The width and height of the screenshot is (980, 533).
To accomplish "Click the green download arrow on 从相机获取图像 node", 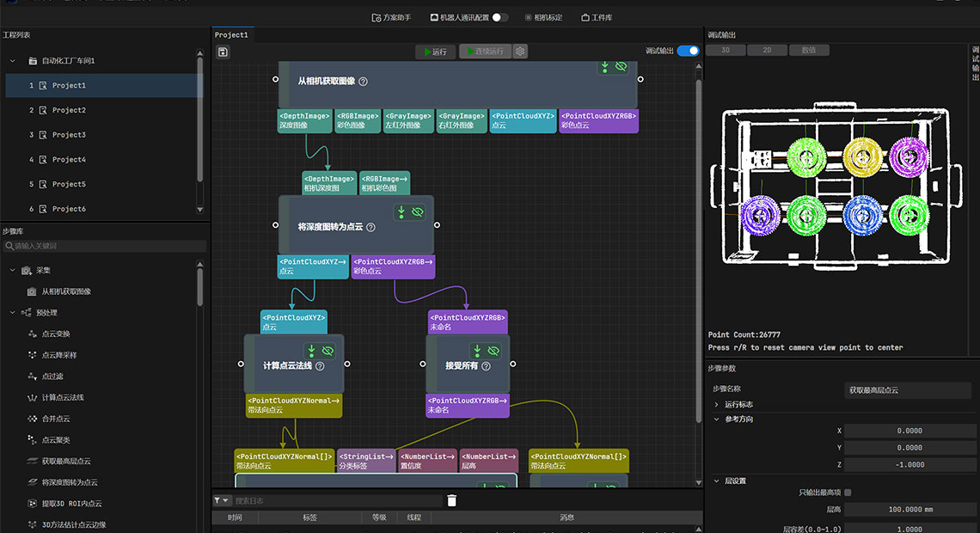I will (x=604, y=67).
